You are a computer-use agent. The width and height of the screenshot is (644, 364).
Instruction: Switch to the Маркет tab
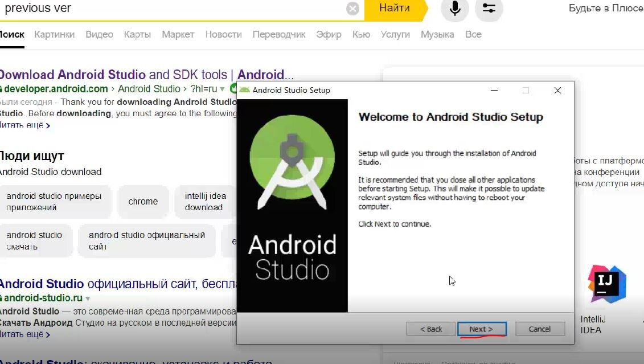coord(178,35)
